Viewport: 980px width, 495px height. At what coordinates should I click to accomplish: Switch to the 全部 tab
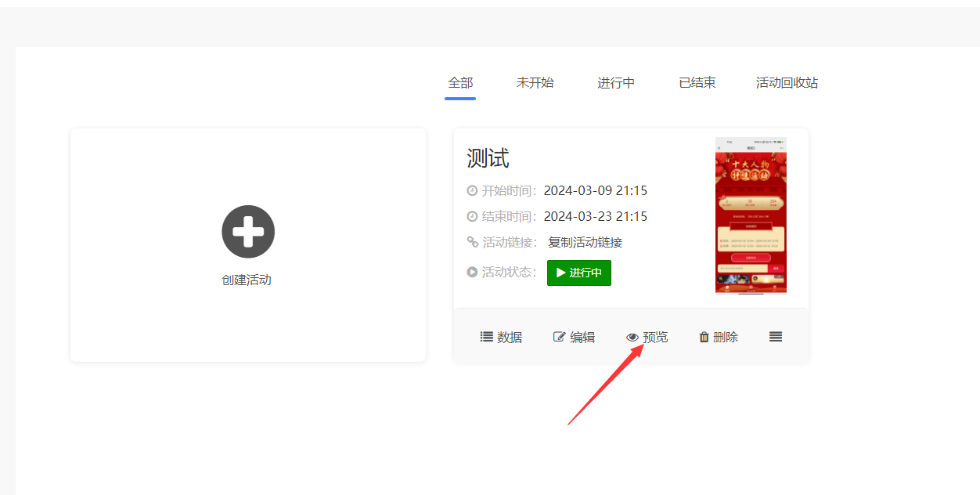[x=460, y=82]
